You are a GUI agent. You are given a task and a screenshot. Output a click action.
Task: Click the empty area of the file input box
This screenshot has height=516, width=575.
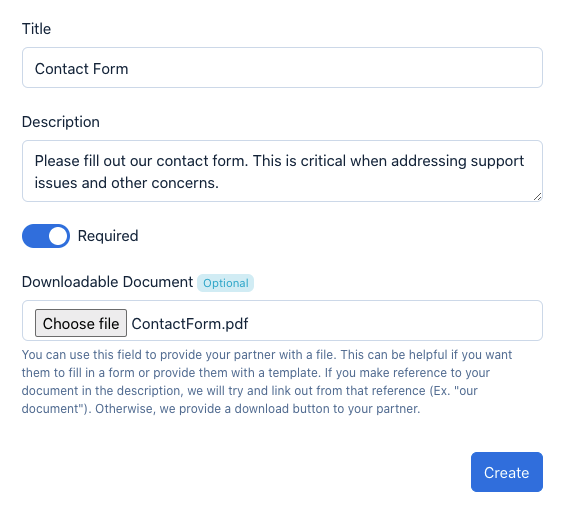pos(394,321)
